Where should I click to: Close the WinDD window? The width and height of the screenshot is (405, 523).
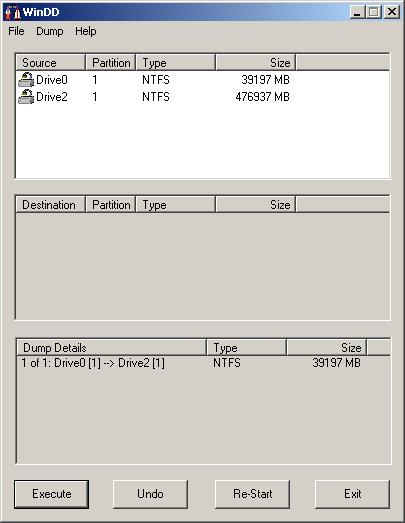coord(392,12)
